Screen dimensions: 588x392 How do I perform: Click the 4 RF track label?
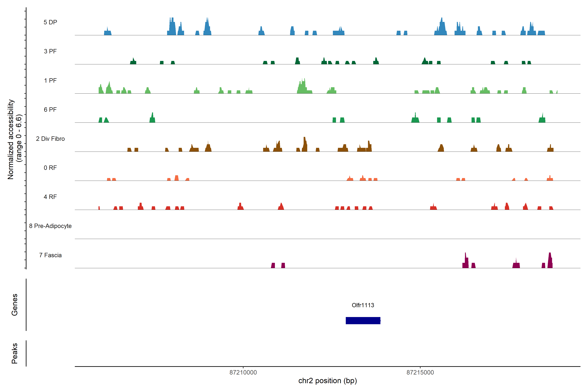point(50,197)
